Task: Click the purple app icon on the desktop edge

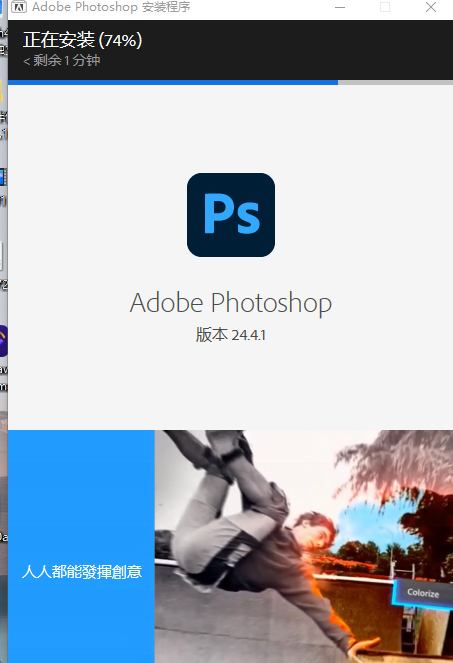Action: [x=3, y=341]
